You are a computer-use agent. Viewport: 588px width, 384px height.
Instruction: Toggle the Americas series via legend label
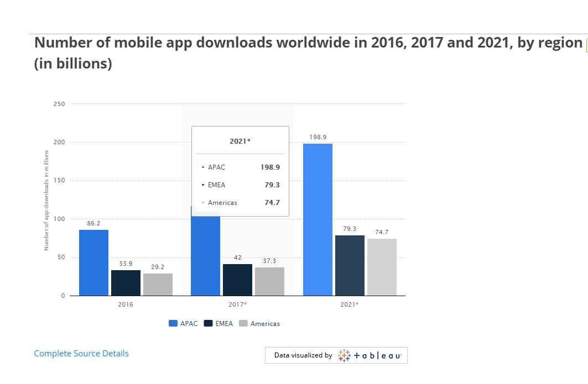point(265,323)
